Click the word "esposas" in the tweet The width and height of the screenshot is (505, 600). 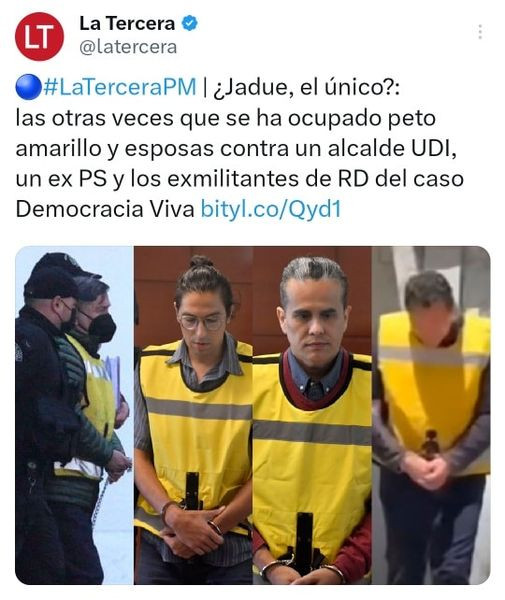[x=169, y=150]
